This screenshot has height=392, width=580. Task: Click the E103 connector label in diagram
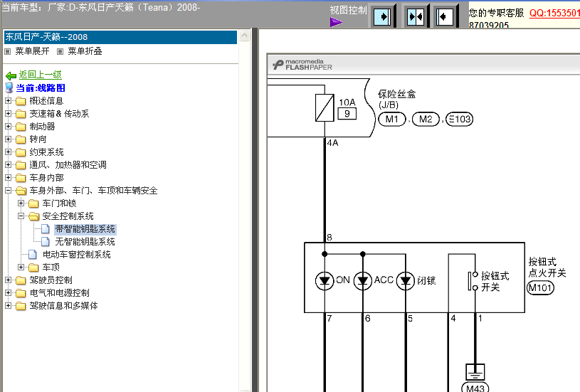pos(460,119)
